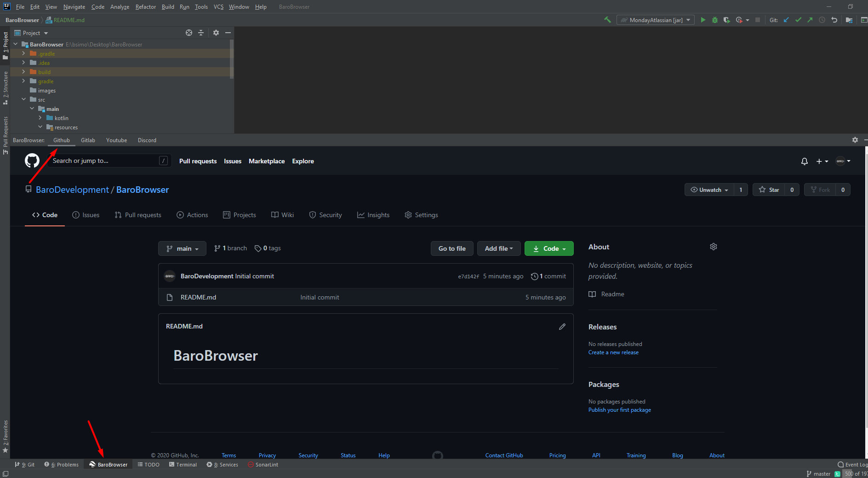Open the repository Issues tab
Screen dimensions: 868x478
86,215
